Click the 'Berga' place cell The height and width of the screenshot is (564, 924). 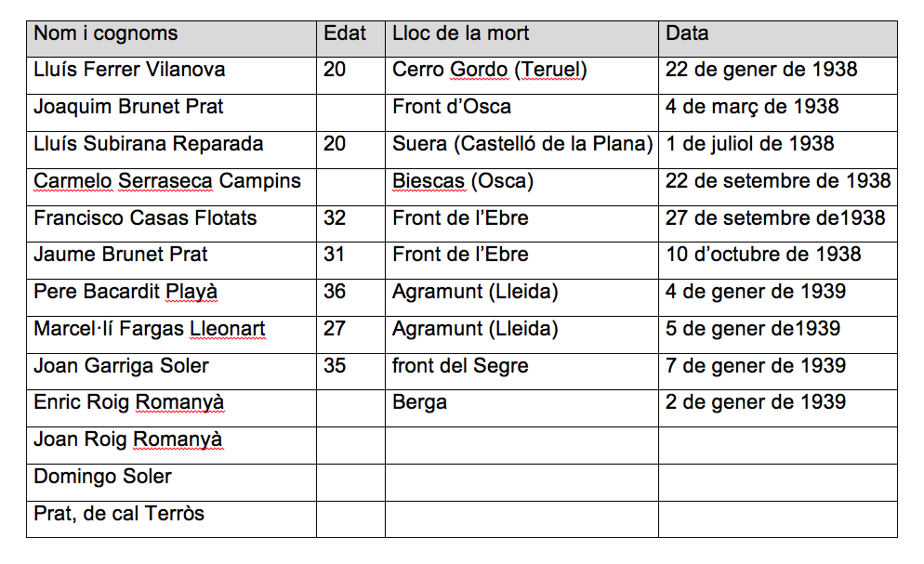click(521, 408)
